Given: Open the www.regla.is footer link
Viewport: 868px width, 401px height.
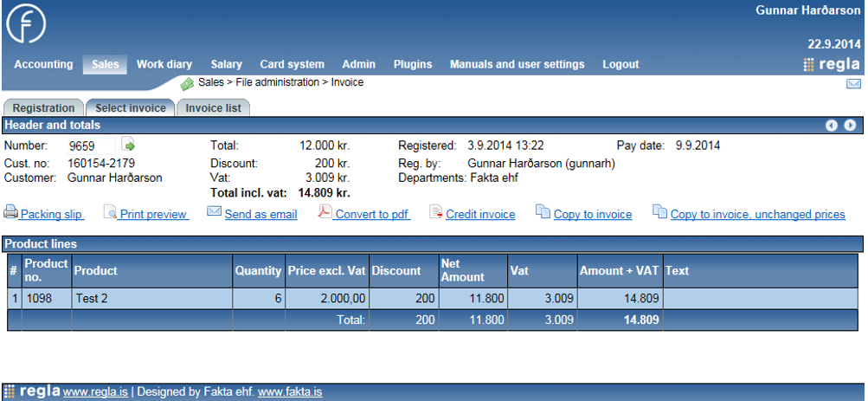Looking at the screenshot, I should click(95, 392).
